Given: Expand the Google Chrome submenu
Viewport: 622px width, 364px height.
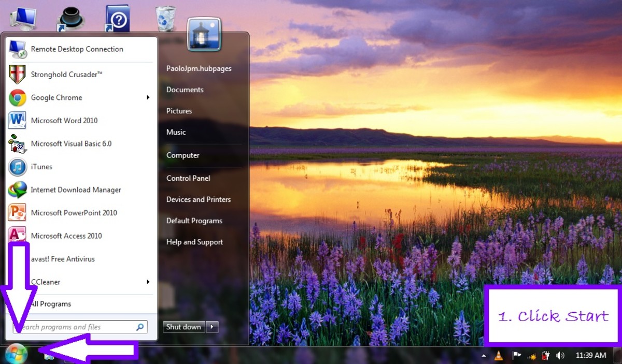Looking at the screenshot, I should [148, 97].
